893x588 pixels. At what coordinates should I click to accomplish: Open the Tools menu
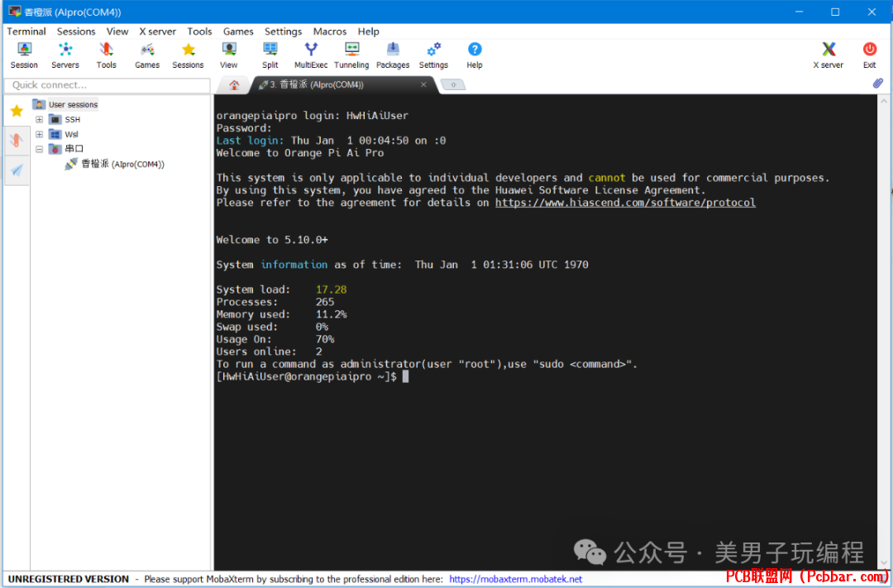[199, 31]
